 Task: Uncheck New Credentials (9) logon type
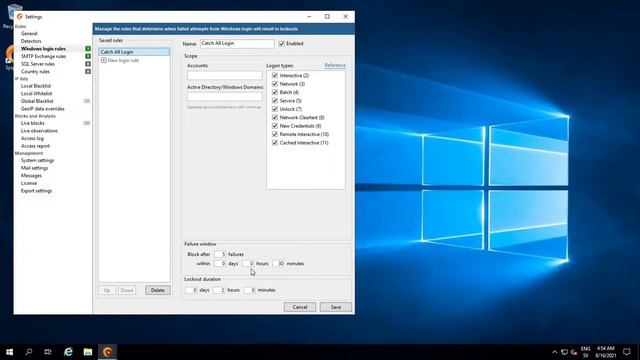275,126
